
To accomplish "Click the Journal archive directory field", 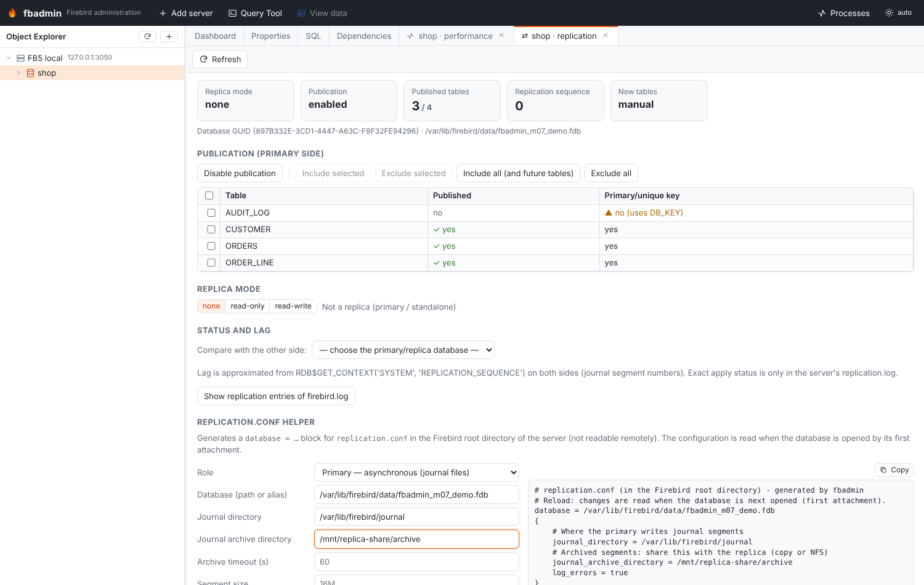I will (x=416, y=539).
